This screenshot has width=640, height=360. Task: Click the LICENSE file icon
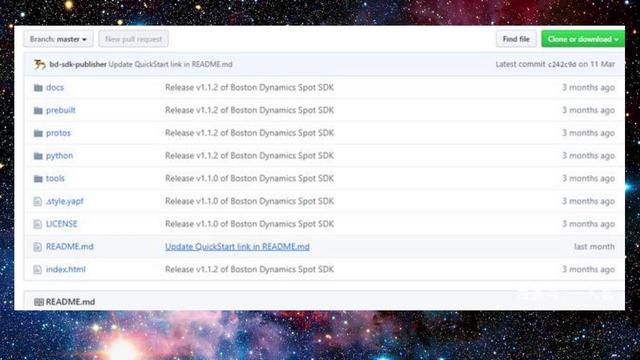pos(38,224)
